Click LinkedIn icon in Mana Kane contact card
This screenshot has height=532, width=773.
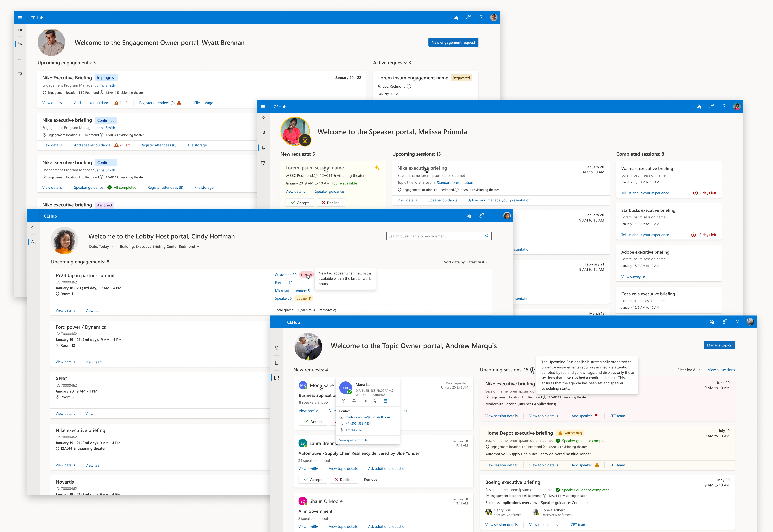(385, 401)
